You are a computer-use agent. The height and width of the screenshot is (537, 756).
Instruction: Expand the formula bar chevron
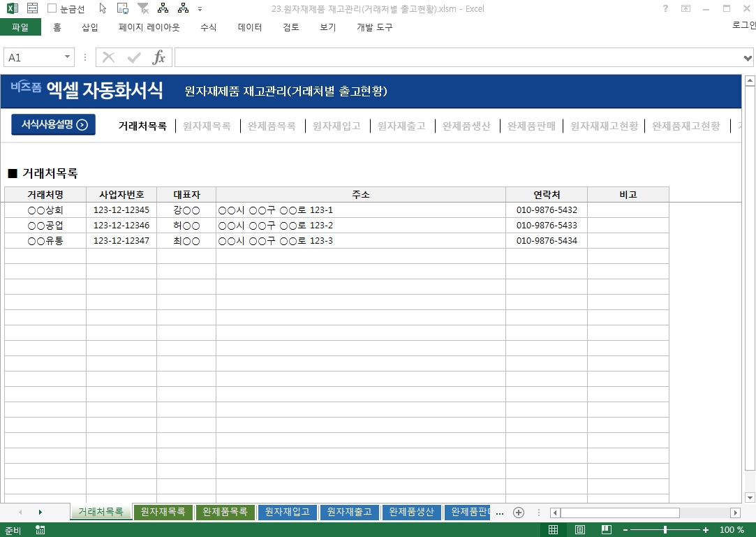click(x=748, y=59)
